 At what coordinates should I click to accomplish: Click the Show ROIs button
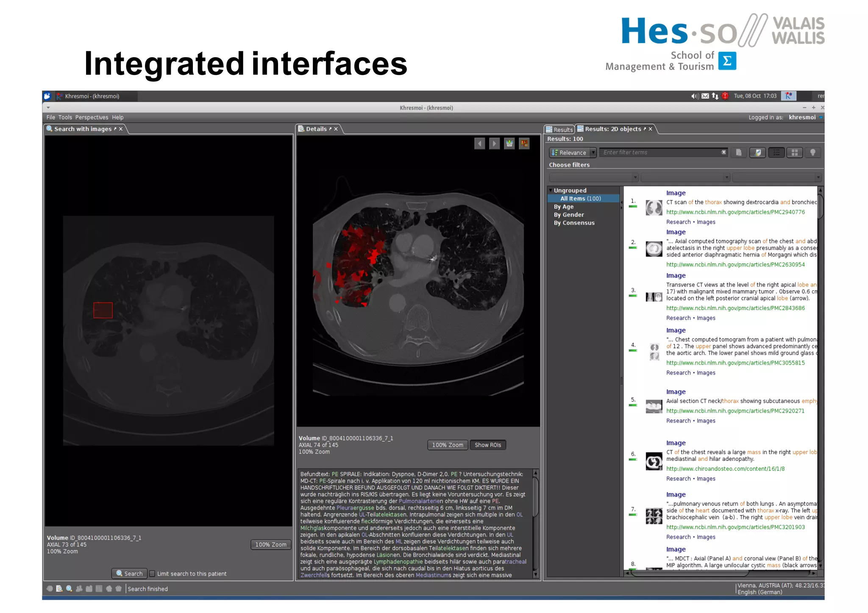[488, 445]
